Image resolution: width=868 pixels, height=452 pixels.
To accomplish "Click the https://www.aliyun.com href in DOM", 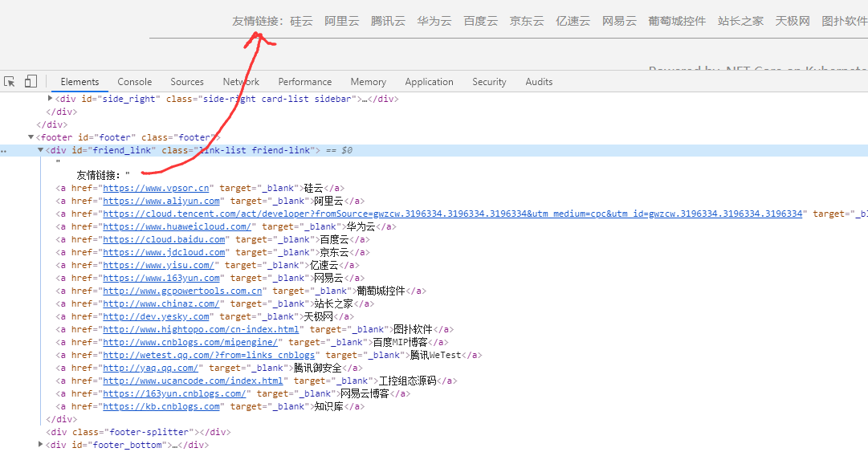I will pos(161,201).
